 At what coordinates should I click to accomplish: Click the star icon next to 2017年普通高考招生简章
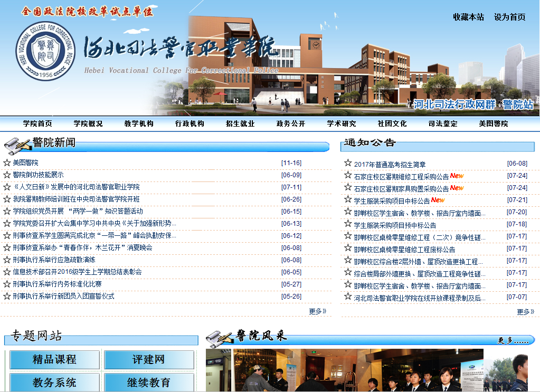tap(348, 164)
